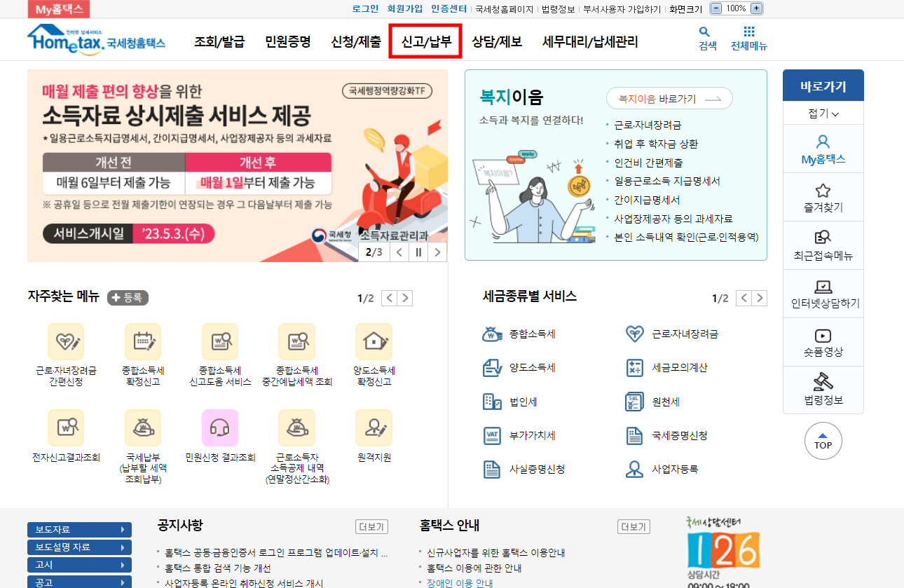904x588 pixels.
Task: Click 더보기 next to 공지사항
Action: tap(371, 527)
